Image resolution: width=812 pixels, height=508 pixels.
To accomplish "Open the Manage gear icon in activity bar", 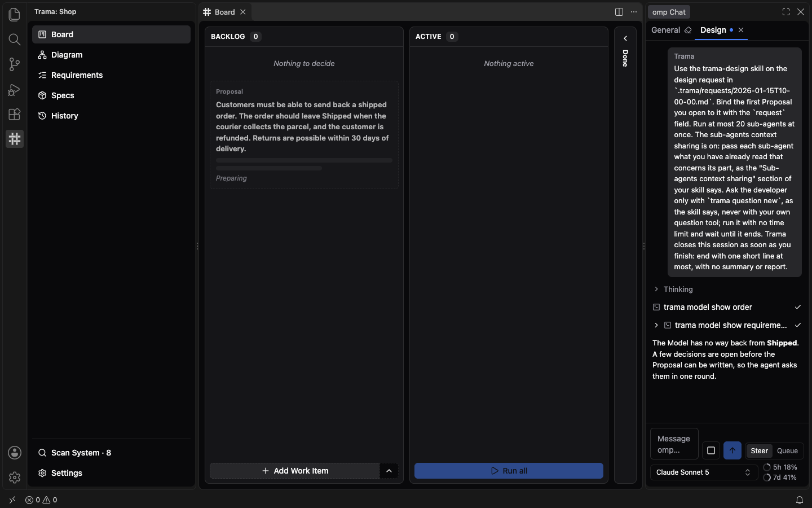I will click(15, 478).
